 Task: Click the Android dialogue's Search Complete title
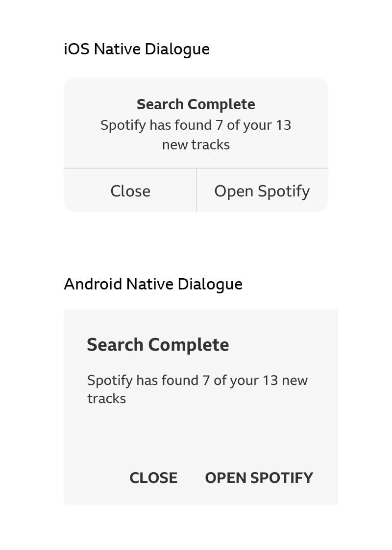click(x=158, y=345)
